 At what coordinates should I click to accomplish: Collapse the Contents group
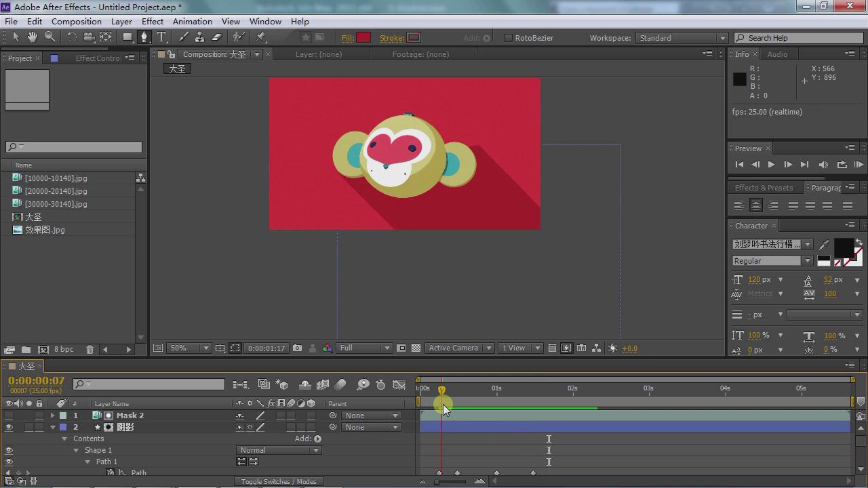tap(64, 439)
